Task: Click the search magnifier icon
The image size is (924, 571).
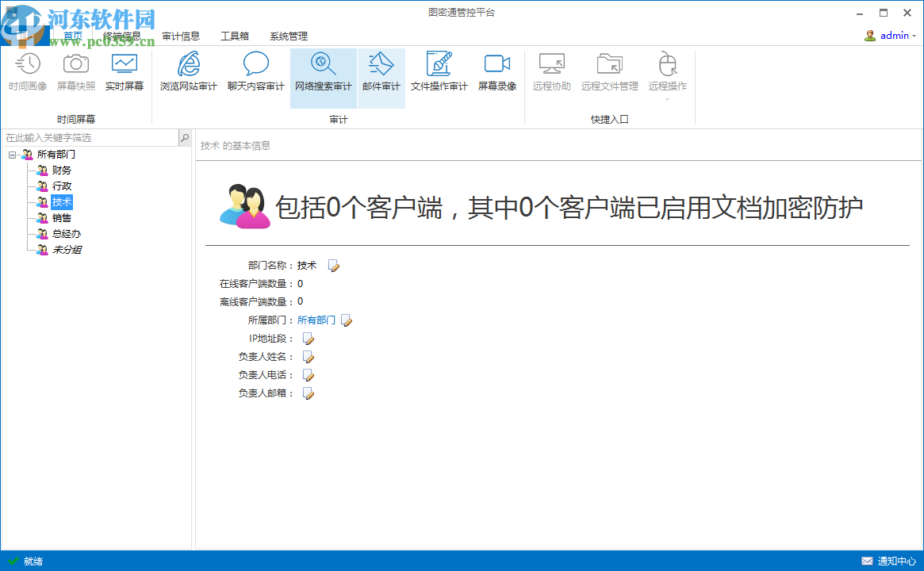Action: click(184, 137)
